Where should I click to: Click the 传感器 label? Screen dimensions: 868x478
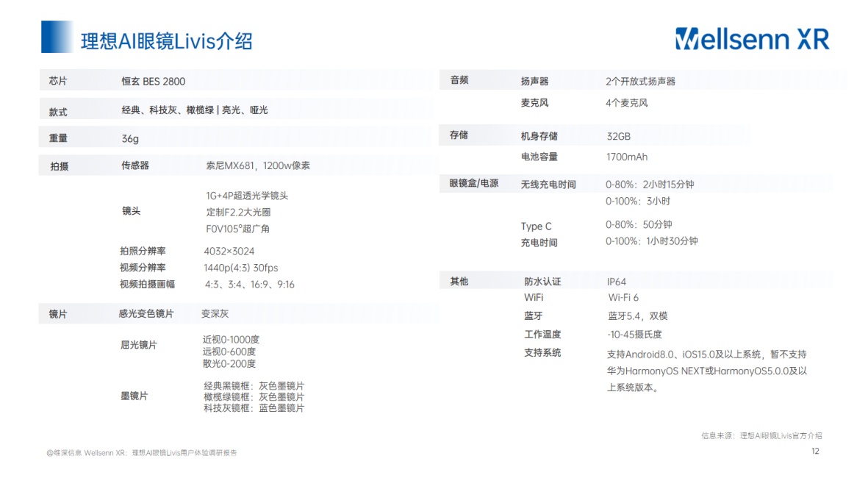(x=135, y=165)
